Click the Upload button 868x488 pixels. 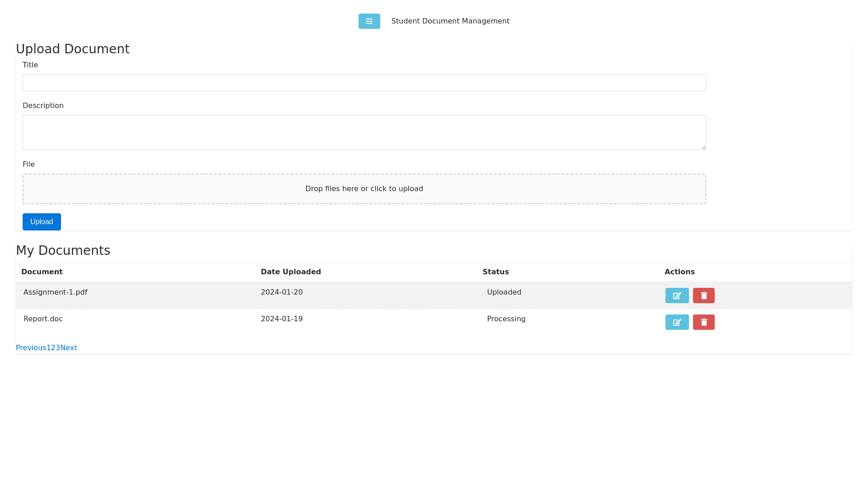coord(42,221)
